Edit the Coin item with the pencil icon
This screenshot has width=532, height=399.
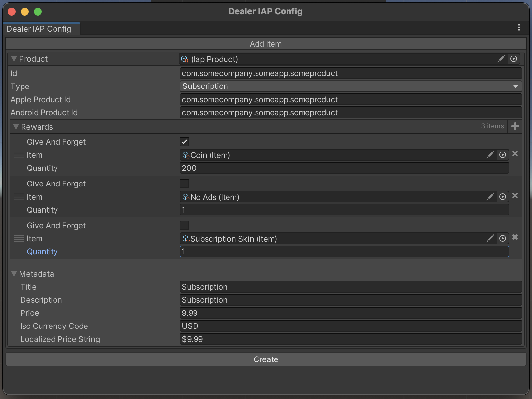pyautogui.click(x=490, y=155)
